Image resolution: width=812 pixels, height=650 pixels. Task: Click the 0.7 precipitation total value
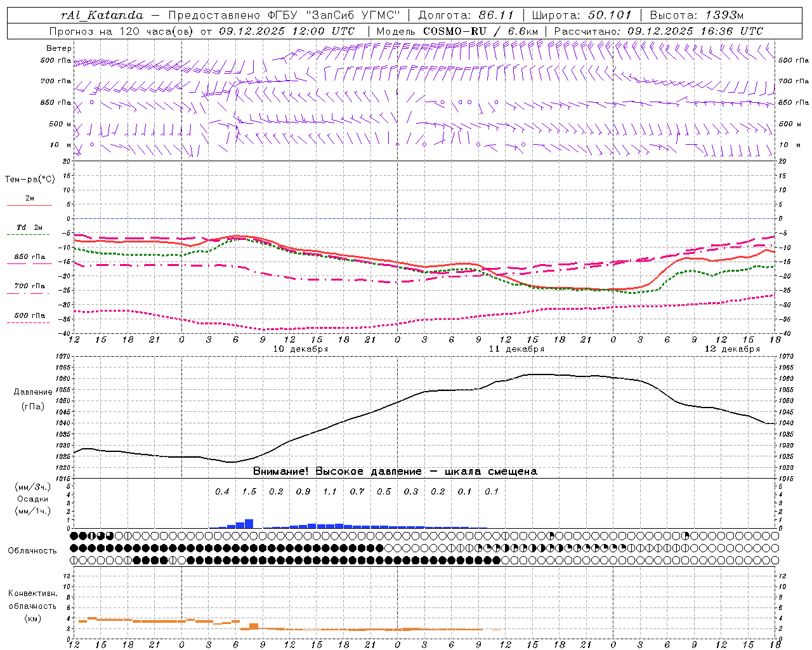[x=357, y=492]
